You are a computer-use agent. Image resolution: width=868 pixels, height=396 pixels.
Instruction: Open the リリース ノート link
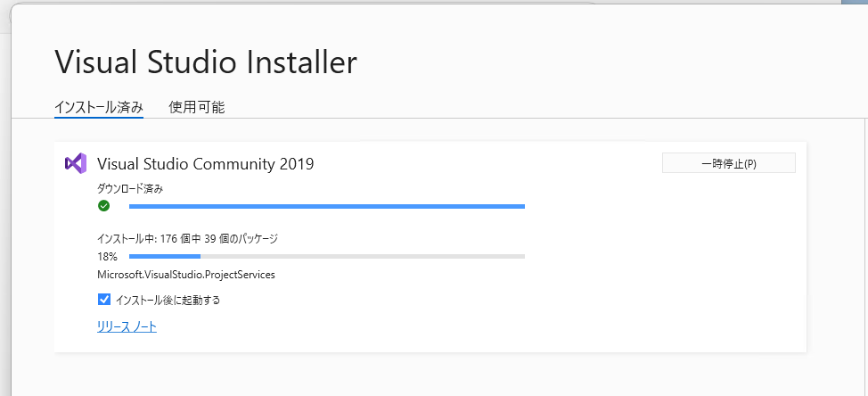(127, 326)
